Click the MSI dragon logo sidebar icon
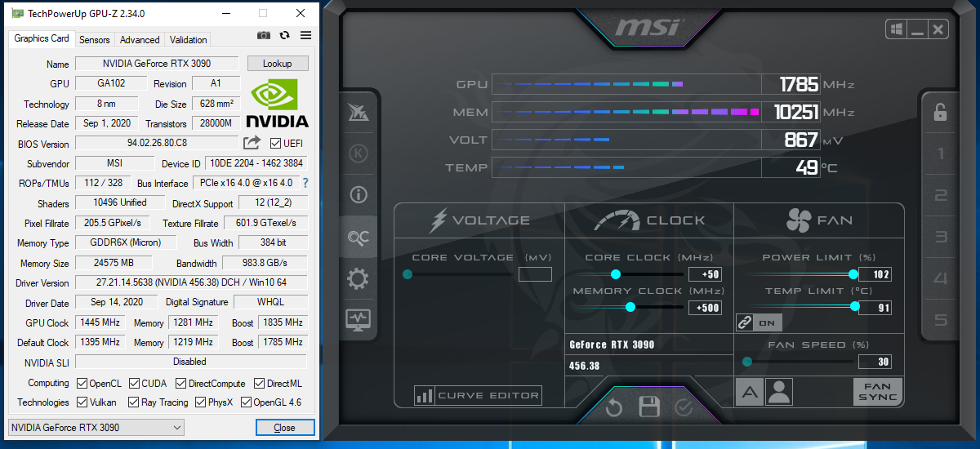This screenshot has width=980, height=449. tap(358, 113)
